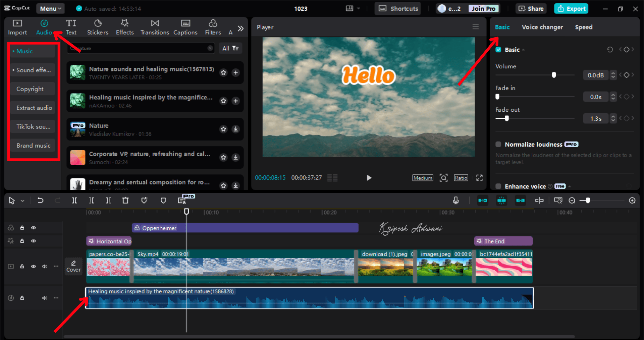Click the Undo arrow in timeline toolbar
Image resolution: width=644 pixels, height=340 pixels.
pyautogui.click(x=41, y=201)
